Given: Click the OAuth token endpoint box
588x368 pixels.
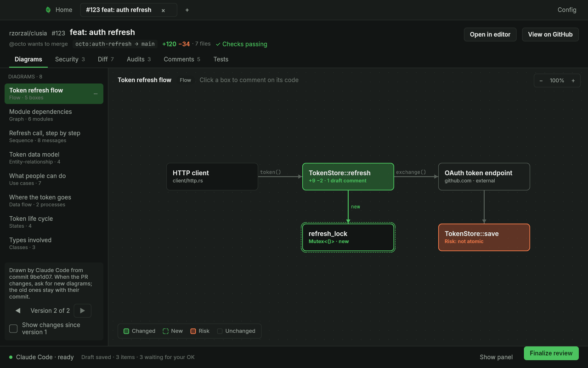Looking at the screenshot, I should coord(484,177).
